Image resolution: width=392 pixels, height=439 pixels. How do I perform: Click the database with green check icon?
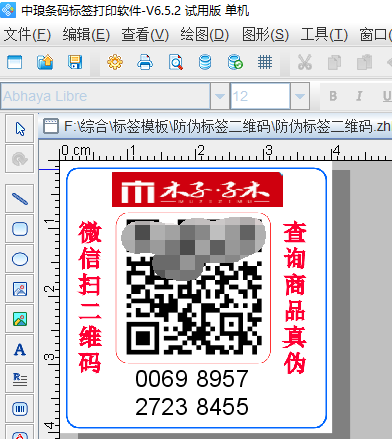coord(235,62)
